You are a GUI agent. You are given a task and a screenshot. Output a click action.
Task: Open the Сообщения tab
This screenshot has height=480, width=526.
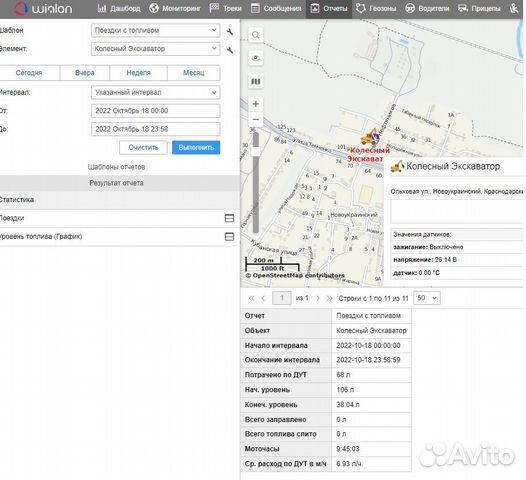(x=276, y=8)
